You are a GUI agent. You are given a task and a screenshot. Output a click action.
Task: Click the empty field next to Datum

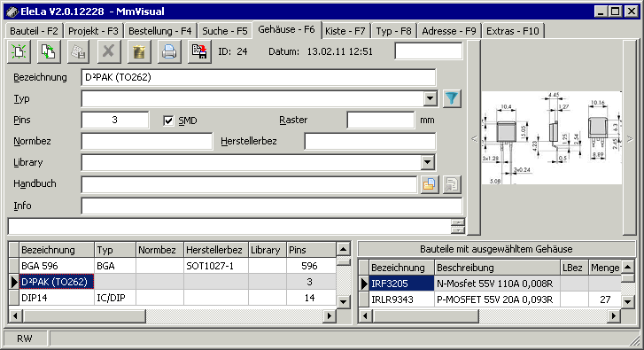tap(429, 51)
